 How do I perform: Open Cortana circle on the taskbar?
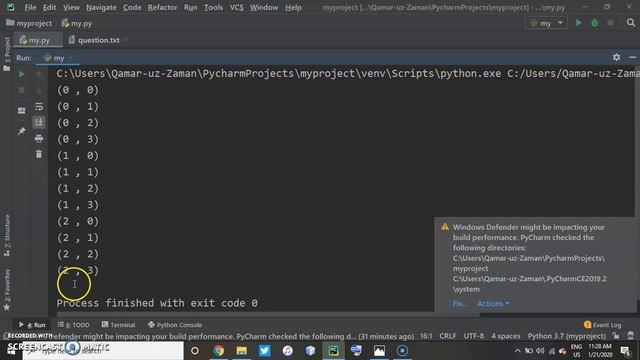tap(195, 351)
